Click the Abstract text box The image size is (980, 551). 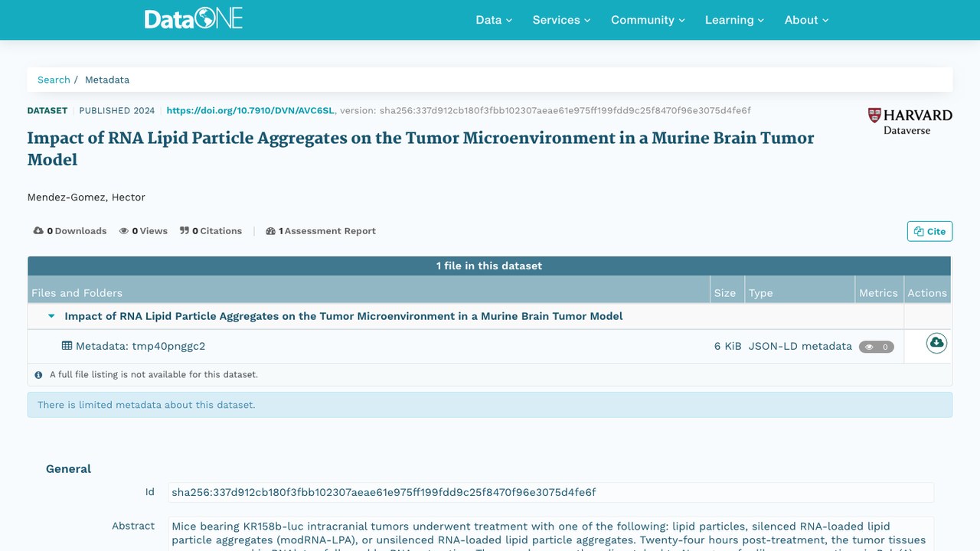pos(550,534)
